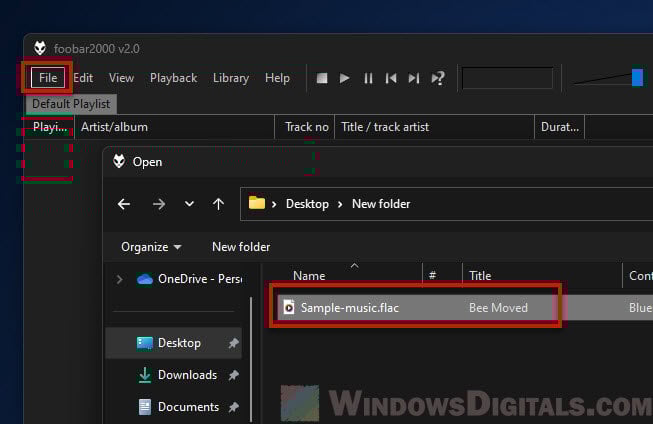Click the Open dialog foobar icon
The image size is (653, 424).
tap(119, 161)
